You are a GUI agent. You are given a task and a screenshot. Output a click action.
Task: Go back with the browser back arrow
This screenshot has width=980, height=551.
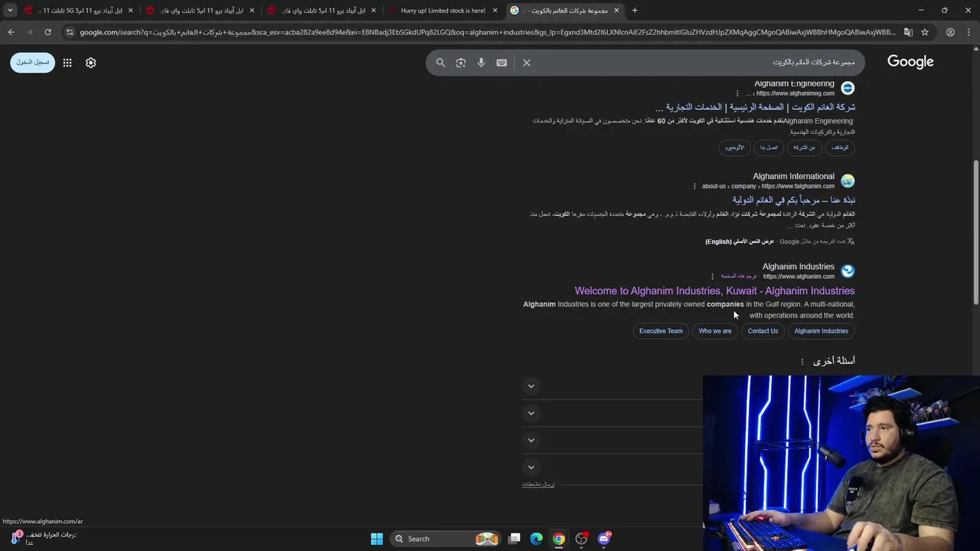[11, 32]
